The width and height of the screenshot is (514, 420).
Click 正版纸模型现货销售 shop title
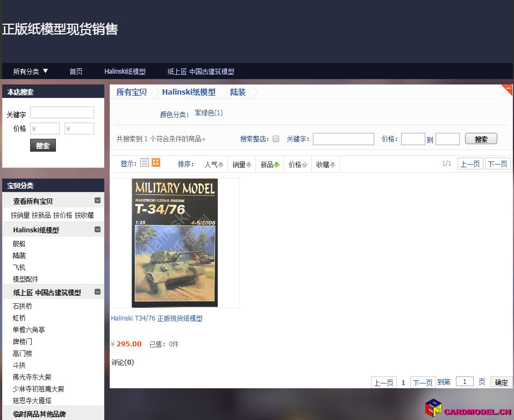click(x=60, y=29)
